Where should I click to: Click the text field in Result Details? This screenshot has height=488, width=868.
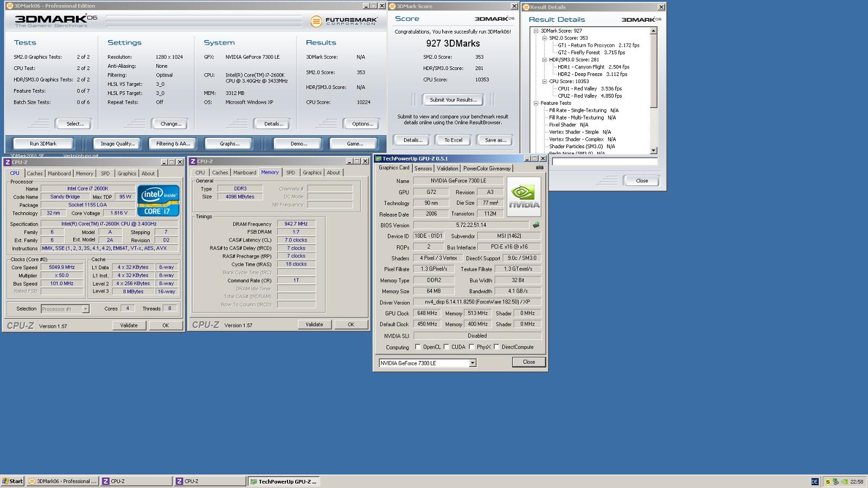point(605,162)
